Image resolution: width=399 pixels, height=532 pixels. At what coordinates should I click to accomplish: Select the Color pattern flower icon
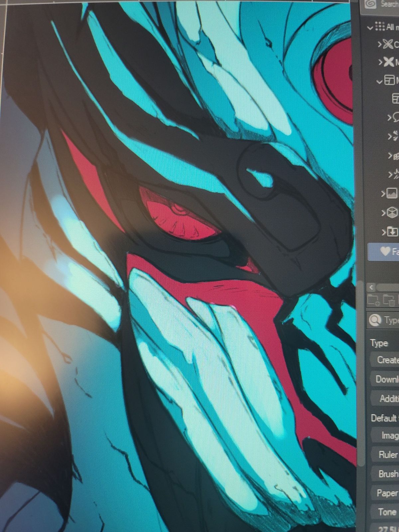coord(387,44)
